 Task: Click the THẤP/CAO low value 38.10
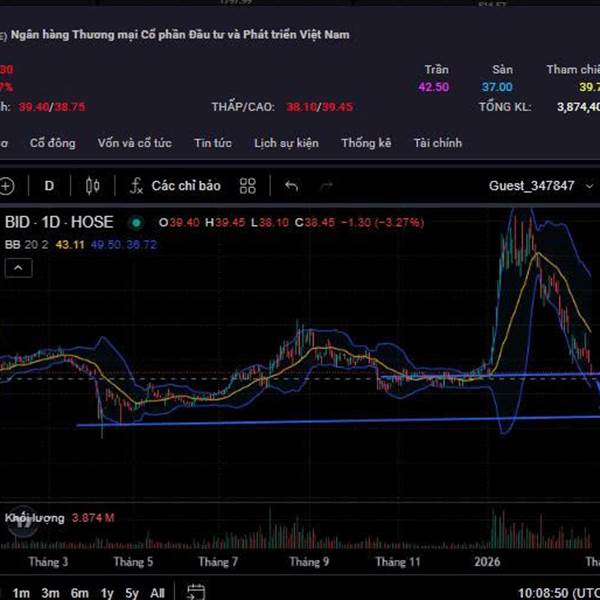(302, 107)
